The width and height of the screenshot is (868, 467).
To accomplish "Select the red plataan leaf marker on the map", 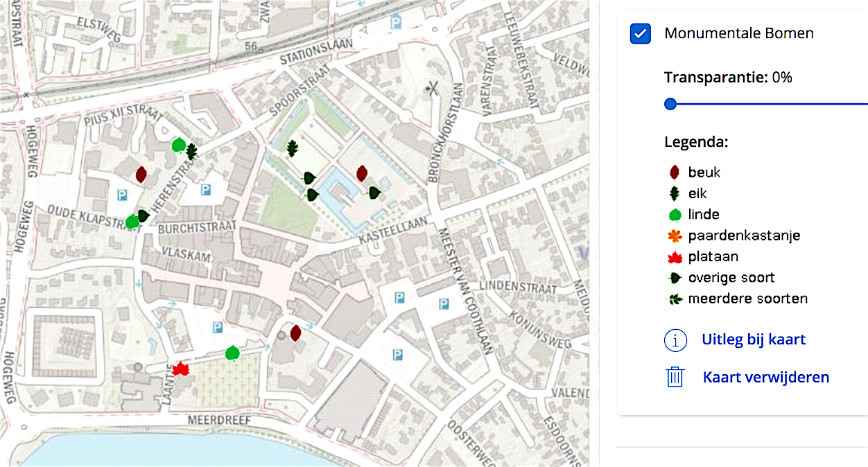I will 180,369.
